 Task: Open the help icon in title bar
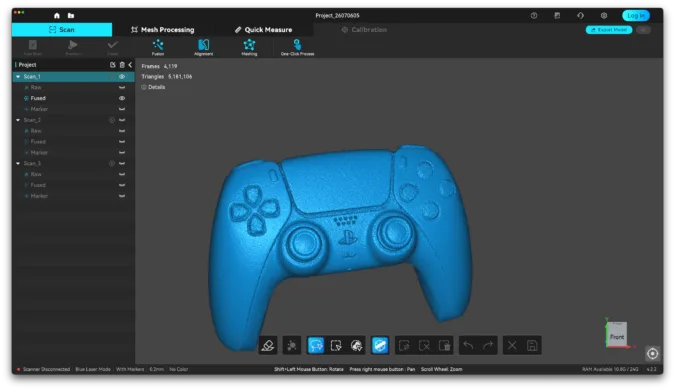pos(534,15)
